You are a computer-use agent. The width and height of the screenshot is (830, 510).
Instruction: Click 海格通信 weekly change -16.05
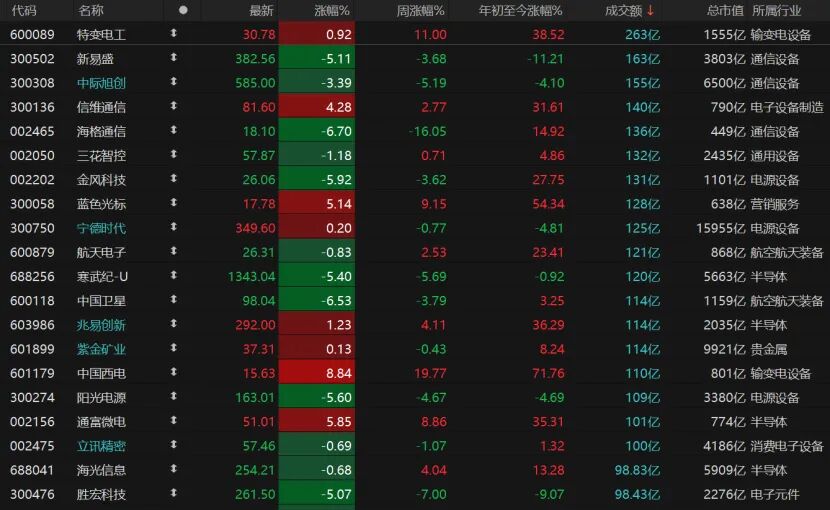pos(428,131)
